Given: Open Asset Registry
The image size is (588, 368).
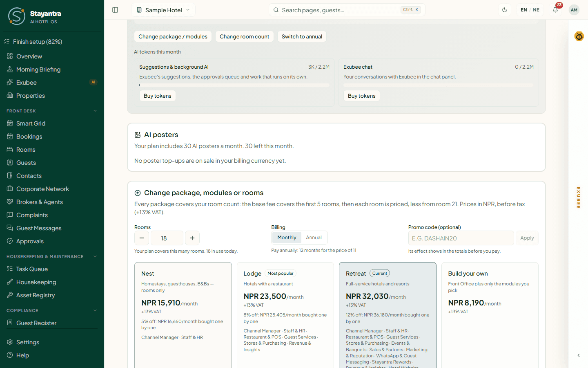Looking at the screenshot, I should 52,295.
